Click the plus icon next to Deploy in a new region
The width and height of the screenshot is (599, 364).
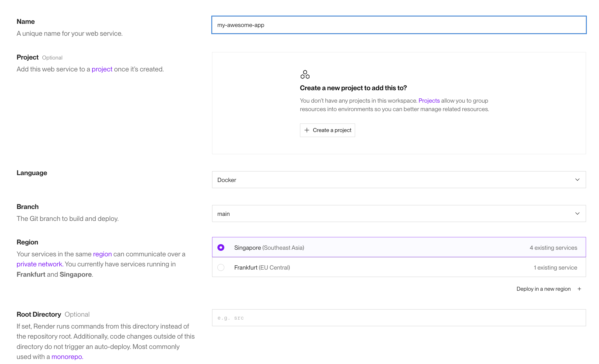(x=579, y=289)
